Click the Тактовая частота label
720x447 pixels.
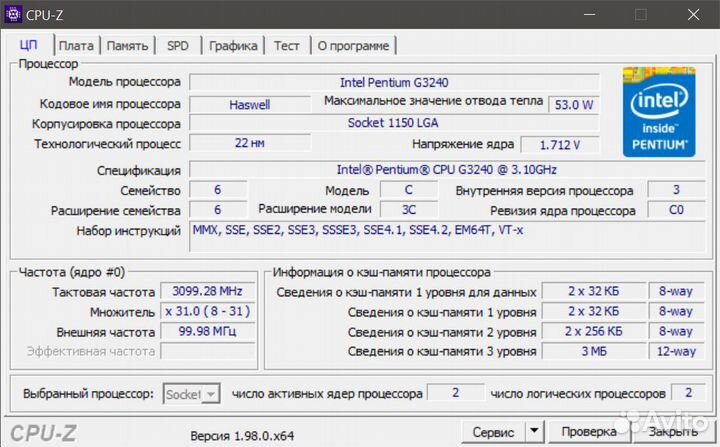tap(103, 292)
